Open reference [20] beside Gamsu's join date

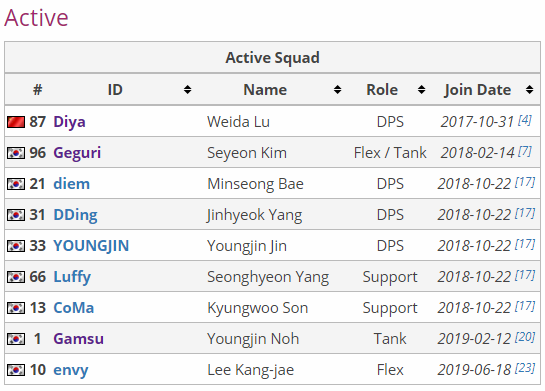coord(524,337)
